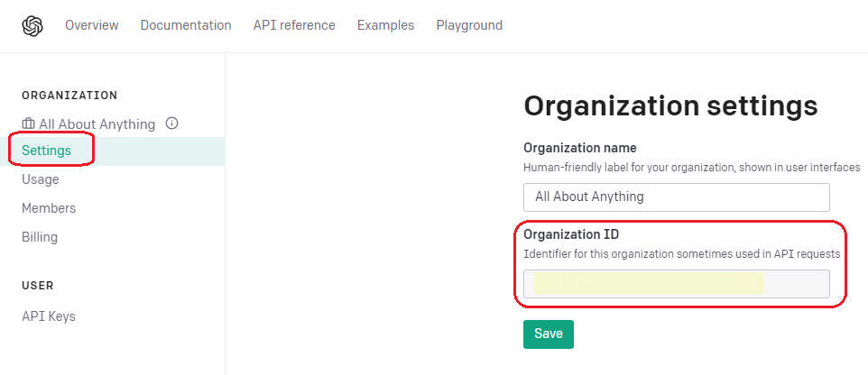Screen dimensions: 868x375
Task: Click the Organization name input field
Action: click(x=677, y=197)
